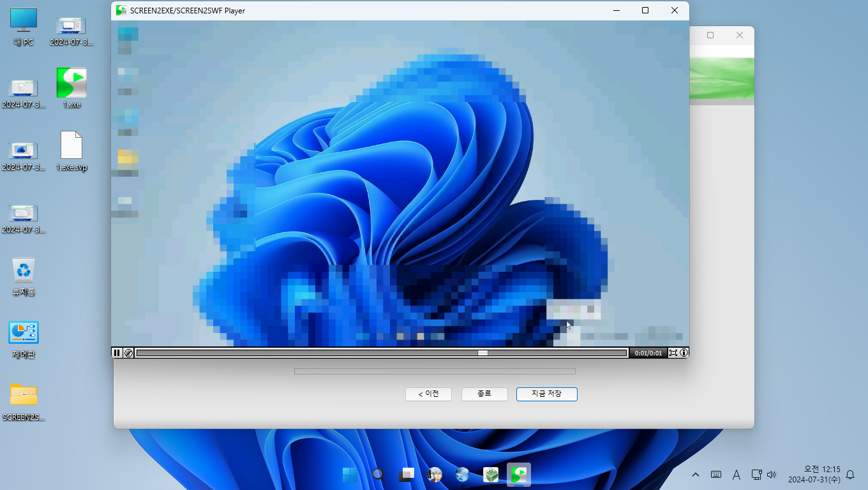Select the 2024-07-3... screenshot left of 1.exe.svp
The height and width of the screenshot is (490, 868).
coord(24,156)
